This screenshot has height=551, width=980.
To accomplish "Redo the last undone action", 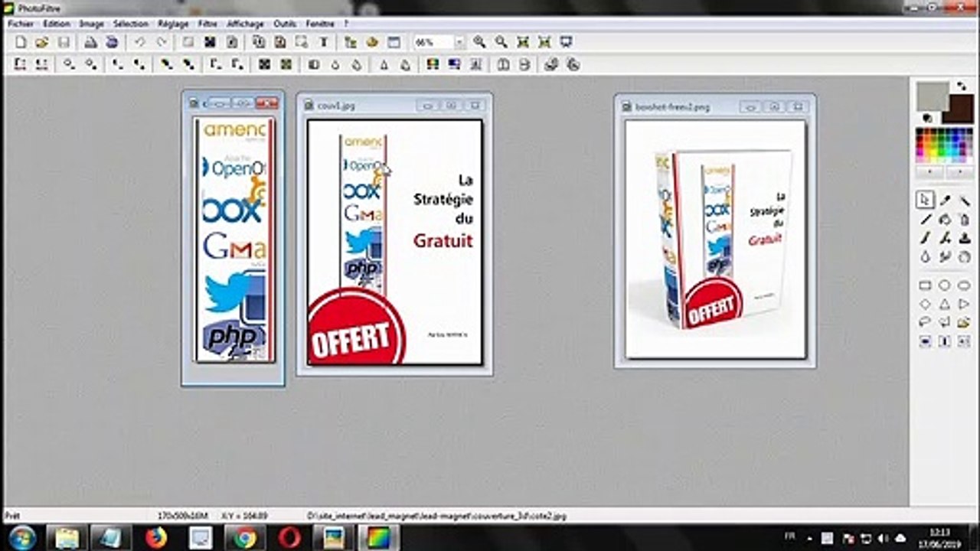I will pyautogui.click(x=162, y=42).
